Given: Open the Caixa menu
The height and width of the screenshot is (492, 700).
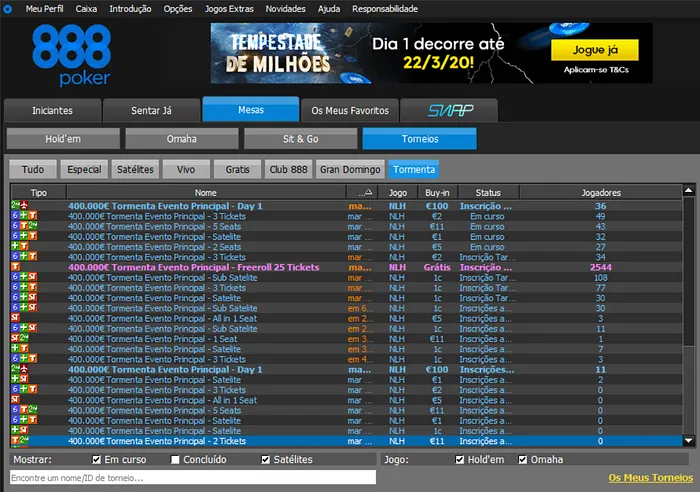Looking at the screenshot, I should point(86,8).
